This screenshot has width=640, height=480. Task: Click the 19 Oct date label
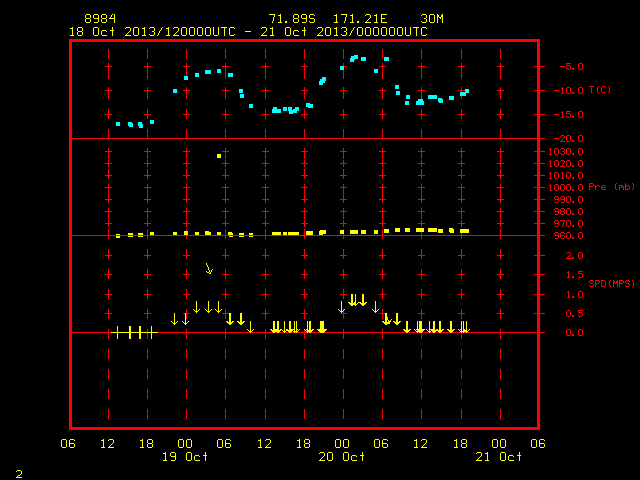pos(185,457)
